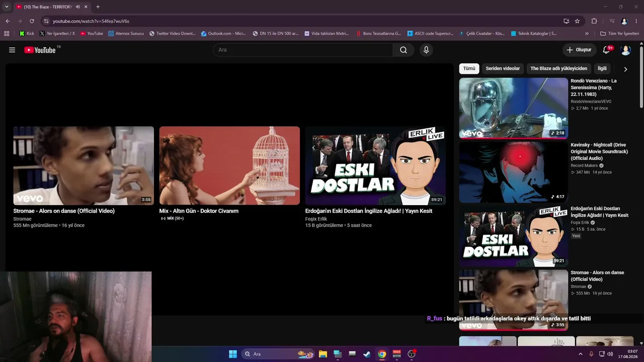Open Steam from the taskbar
Viewport: 644px width, 362px height.
pyautogui.click(x=367, y=354)
